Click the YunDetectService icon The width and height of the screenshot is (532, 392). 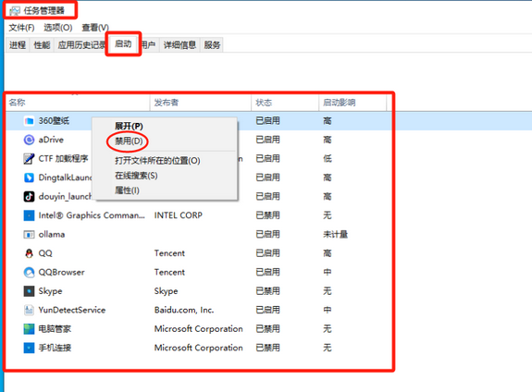pos(29,310)
